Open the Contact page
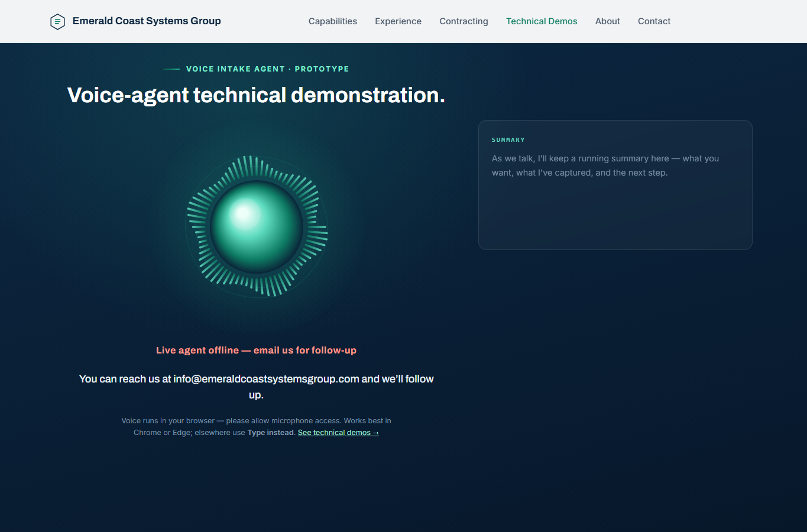 [654, 21]
